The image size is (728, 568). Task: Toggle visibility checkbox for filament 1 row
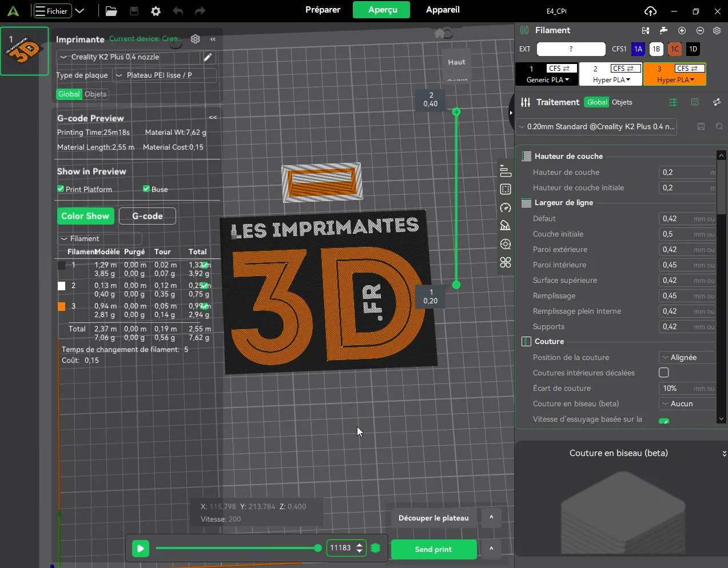(x=205, y=265)
